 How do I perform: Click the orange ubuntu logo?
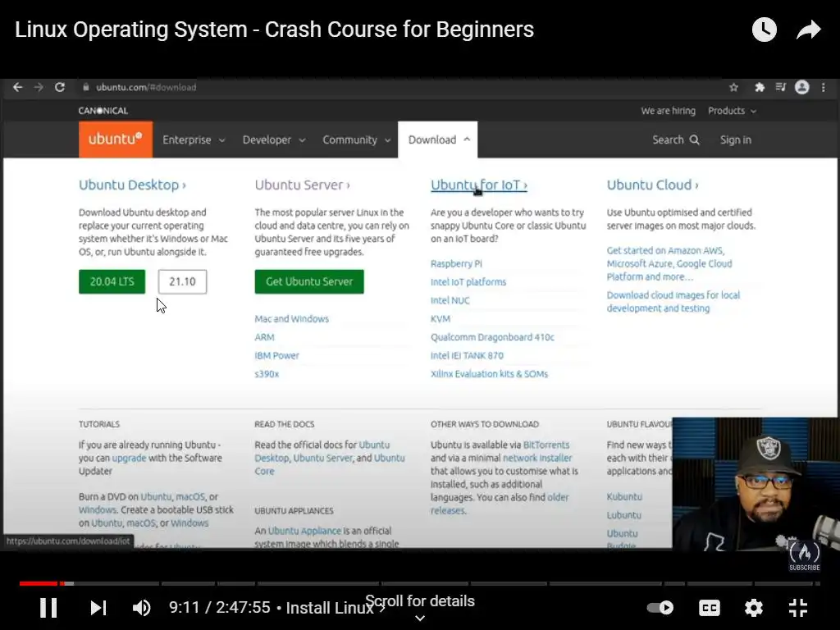click(x=115, y=139)
